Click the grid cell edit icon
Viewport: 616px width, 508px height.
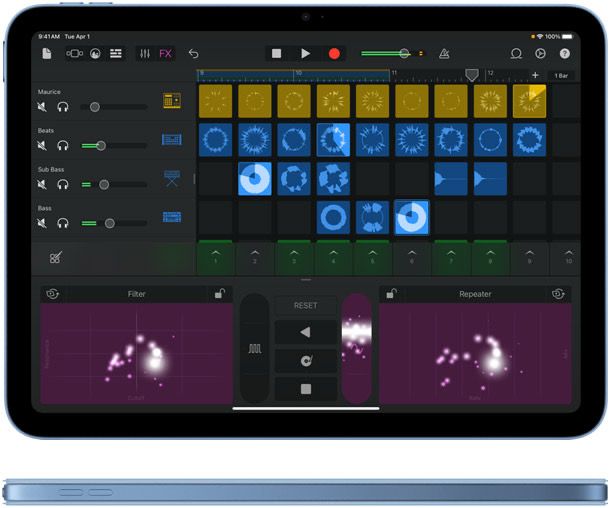tap(55, 258)
